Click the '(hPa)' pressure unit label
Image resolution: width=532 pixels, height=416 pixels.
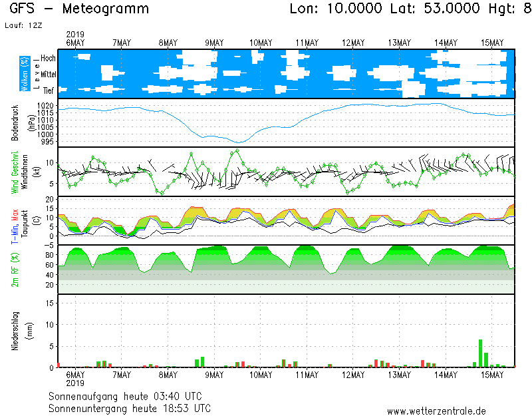click(x=31, y=123)
